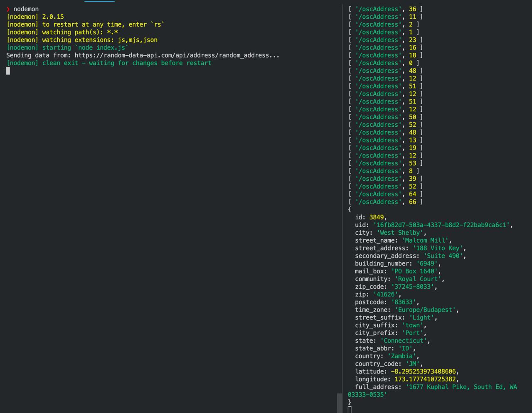Select the 'starting `node index.js`' line
Viewport: 532px width, 413px height.
coord(67,47)
